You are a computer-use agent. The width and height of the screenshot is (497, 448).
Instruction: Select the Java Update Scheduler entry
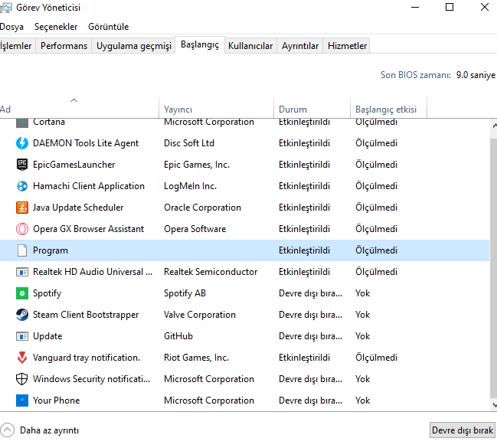point(78,208)
